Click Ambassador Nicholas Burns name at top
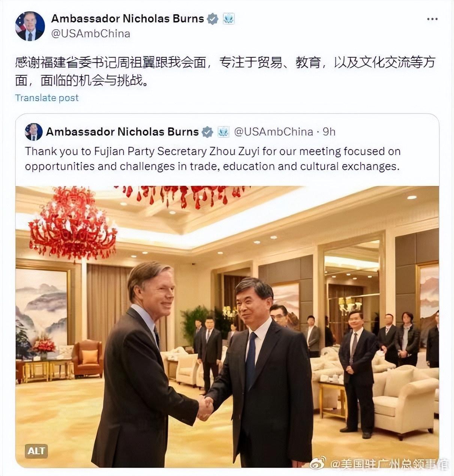This screenshot has height=476, width=454. click(128, 18)
